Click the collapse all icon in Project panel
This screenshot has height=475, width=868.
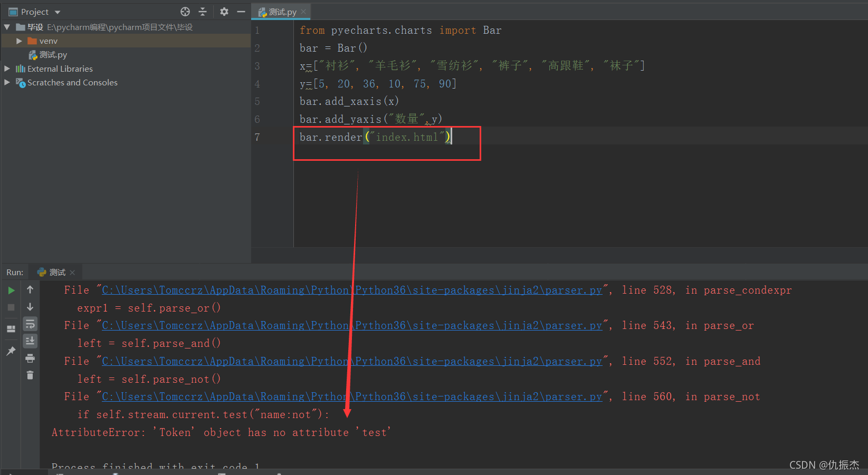coord(203,12)
